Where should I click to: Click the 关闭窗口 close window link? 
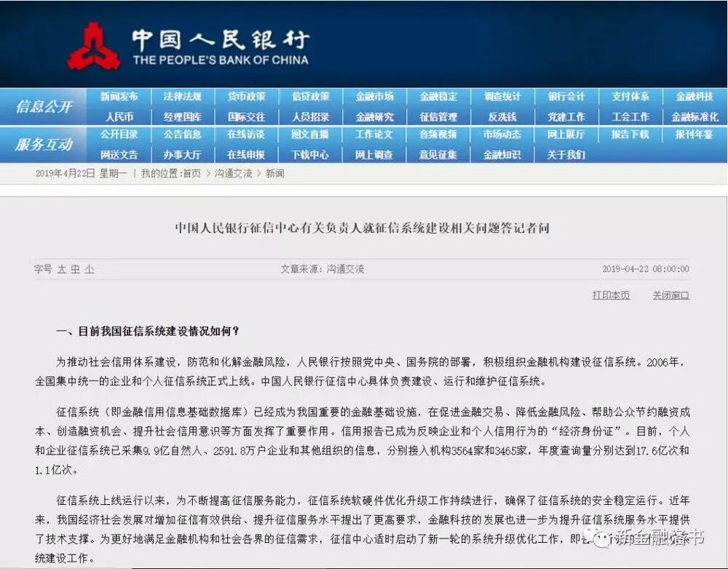pyautogui.click(x=671, y=295)
